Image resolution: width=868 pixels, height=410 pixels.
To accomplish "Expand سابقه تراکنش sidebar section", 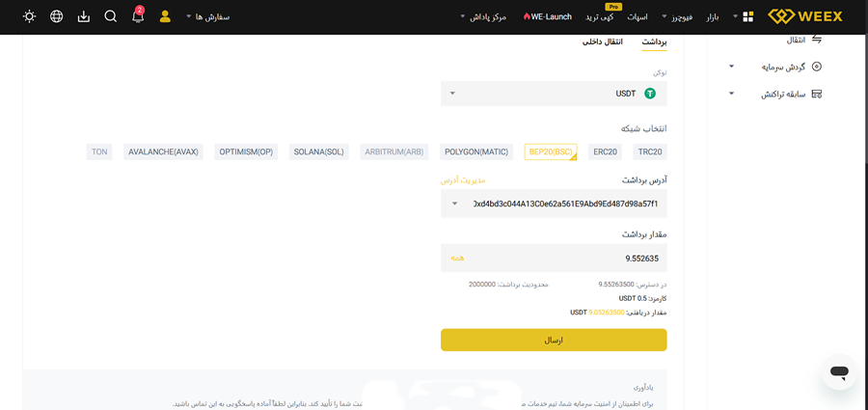I will point(731,94).
